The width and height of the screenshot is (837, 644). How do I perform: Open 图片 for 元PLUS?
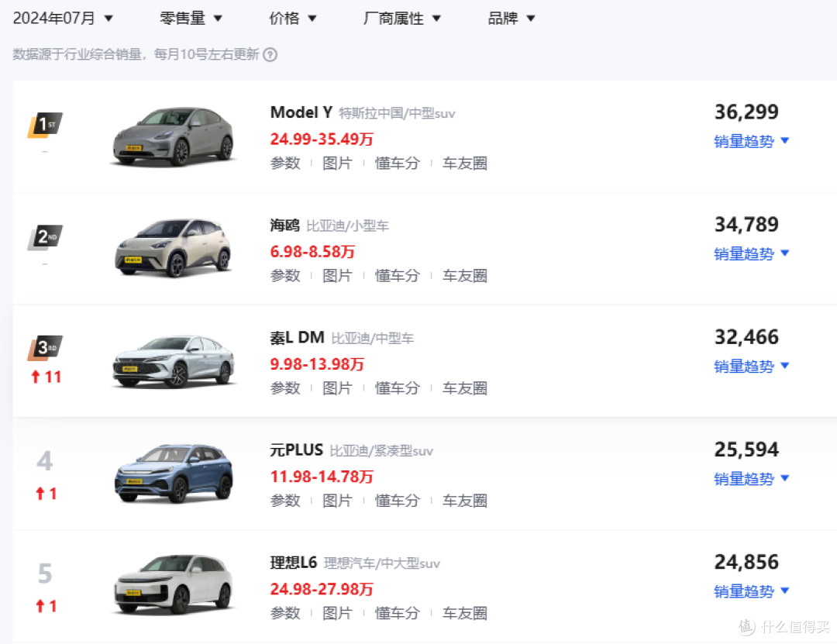coord(337,501)
